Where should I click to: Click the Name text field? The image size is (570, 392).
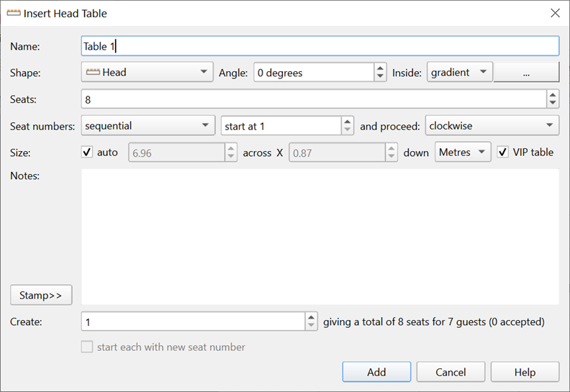point(320,46)
